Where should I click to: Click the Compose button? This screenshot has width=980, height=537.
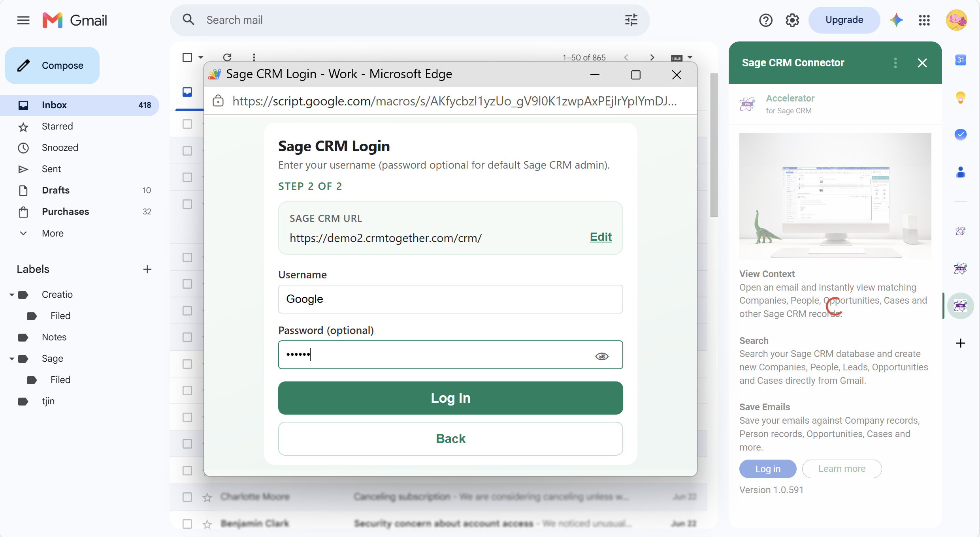point(52,66)
